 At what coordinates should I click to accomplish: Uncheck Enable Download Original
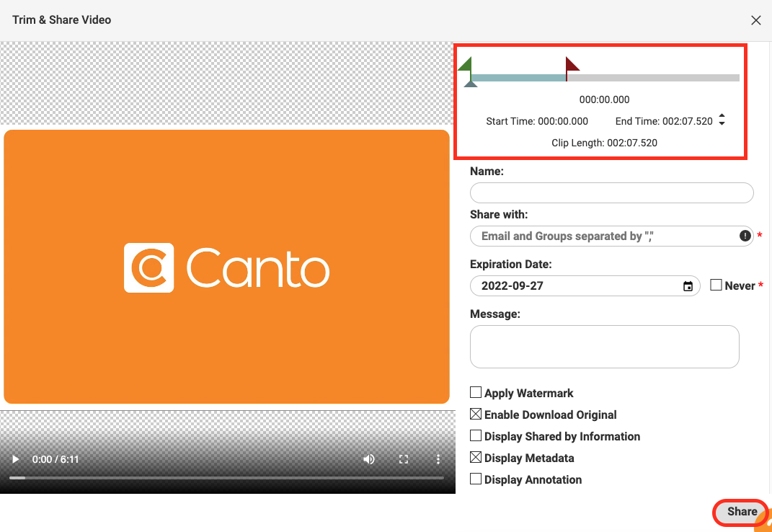[476, 414]
